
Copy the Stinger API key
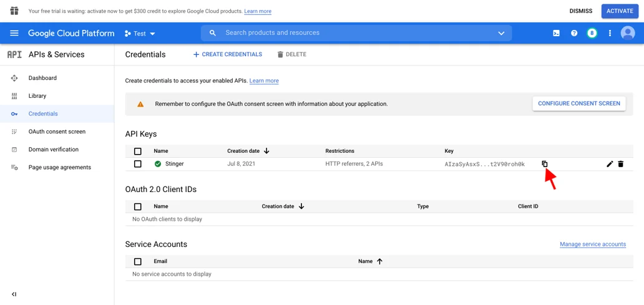pyautogui.click(x=545, y=164)
